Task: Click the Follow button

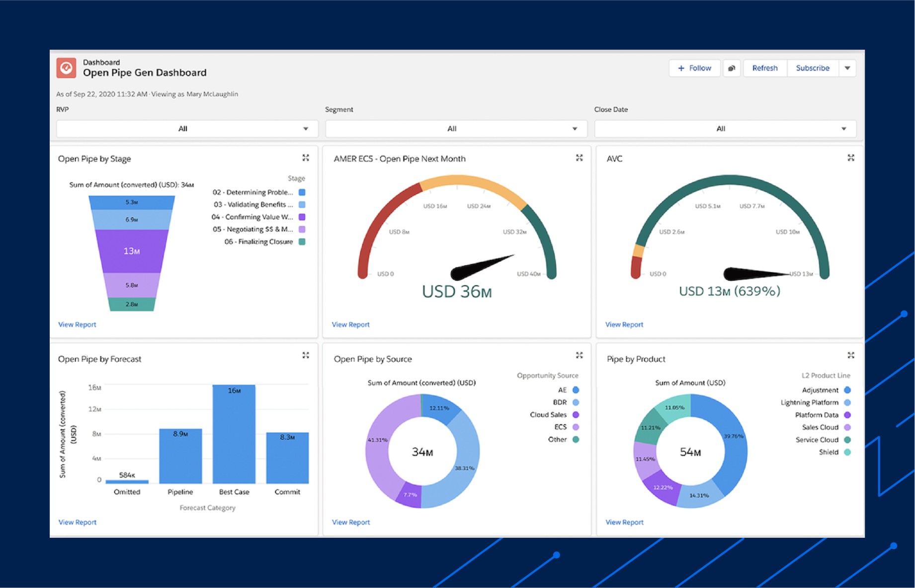Action: click(694, 68)
